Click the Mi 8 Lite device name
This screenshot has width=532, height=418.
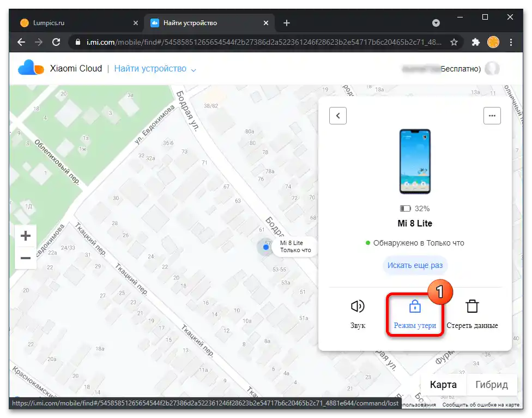pyautogui.click(x=415, y=223)
